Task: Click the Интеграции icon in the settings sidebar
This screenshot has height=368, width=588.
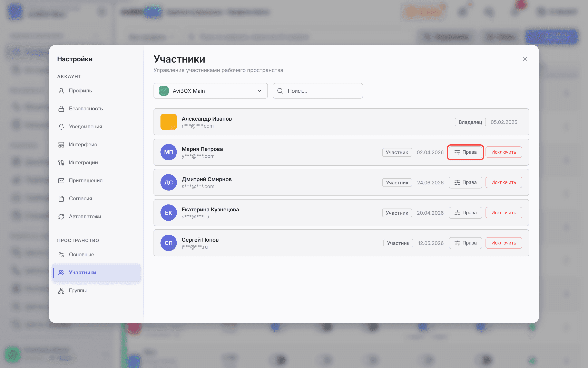Action: click(61, 163)
